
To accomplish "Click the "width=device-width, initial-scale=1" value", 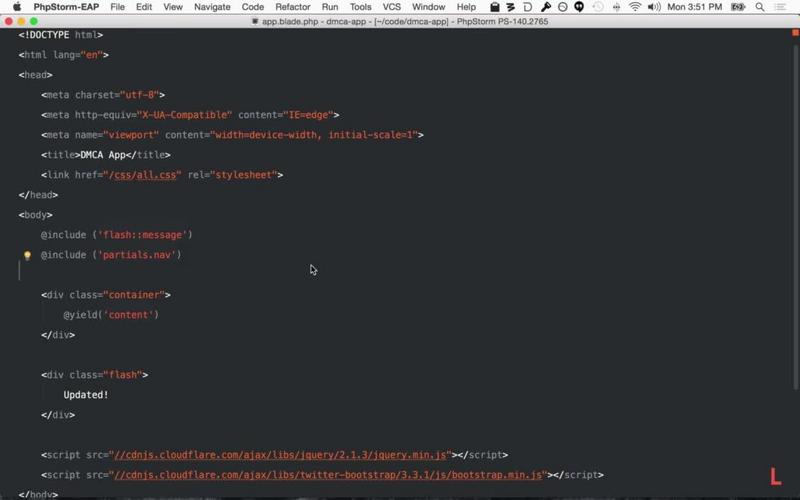I will coord(314,135).
